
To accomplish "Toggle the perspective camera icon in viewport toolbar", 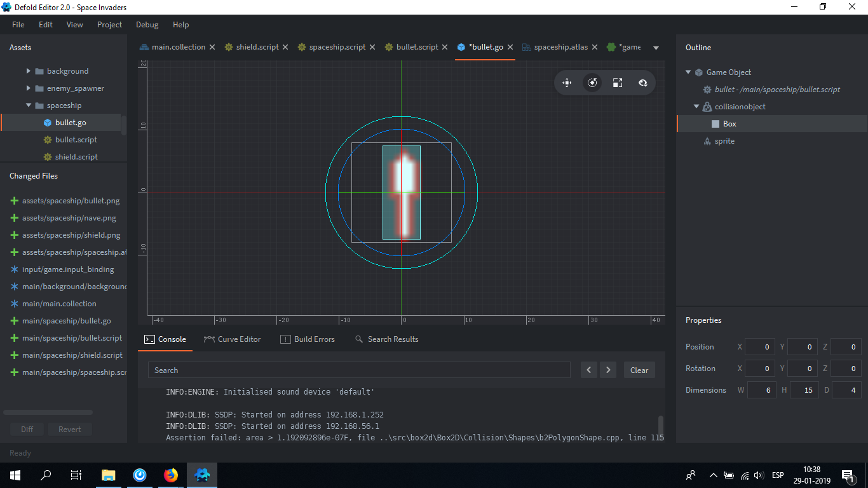I will 643,83.
